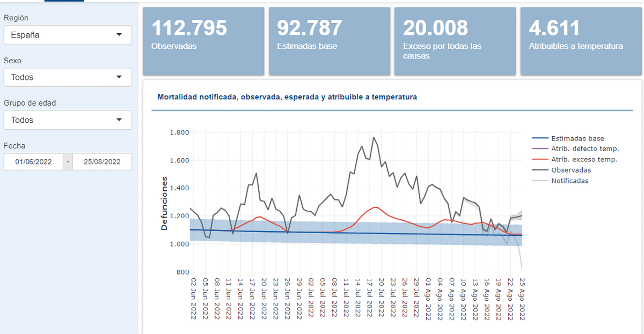This screenshot has width=644, height=334.
Task: Open the Grupo de edad selector
Action: coord(68,120)
